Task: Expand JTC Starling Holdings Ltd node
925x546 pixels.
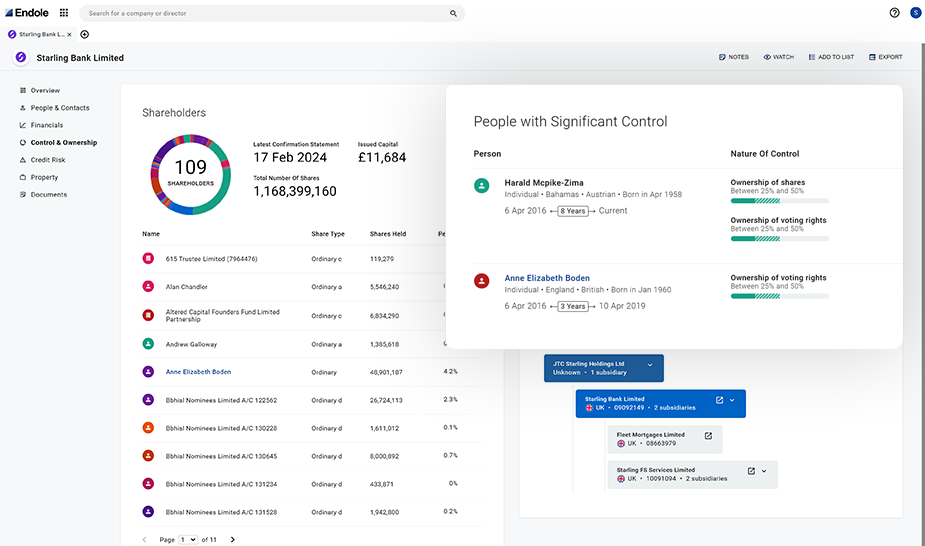Action: pyautogui.click(x=650, y=365)
